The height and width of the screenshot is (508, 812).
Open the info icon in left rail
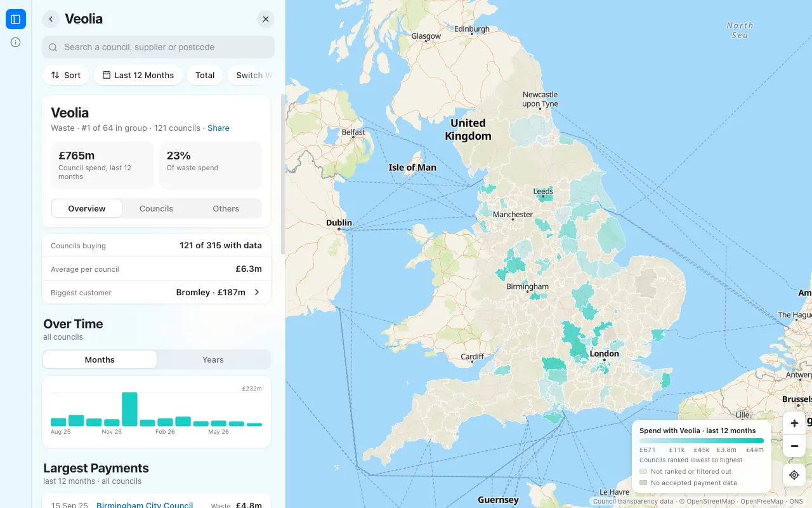coord(16,43)
